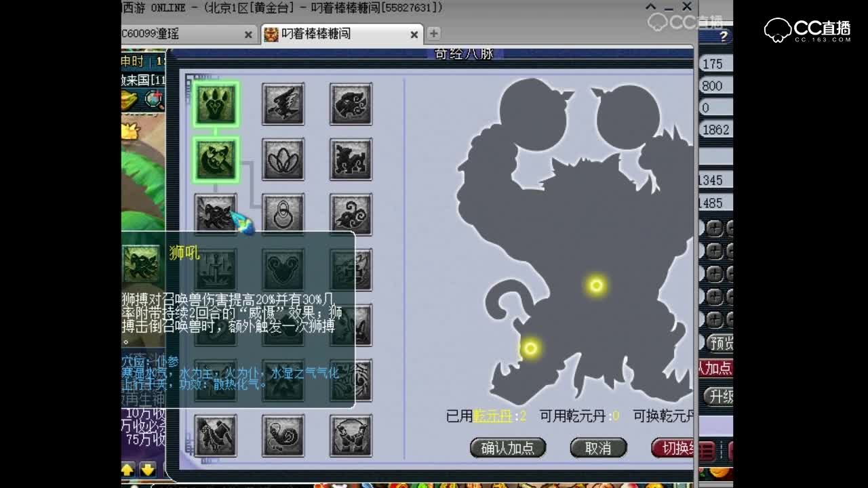Switch to the C60099潼谣 tab
This screenshot has width=868, height=488.
[x=184, y=34]
